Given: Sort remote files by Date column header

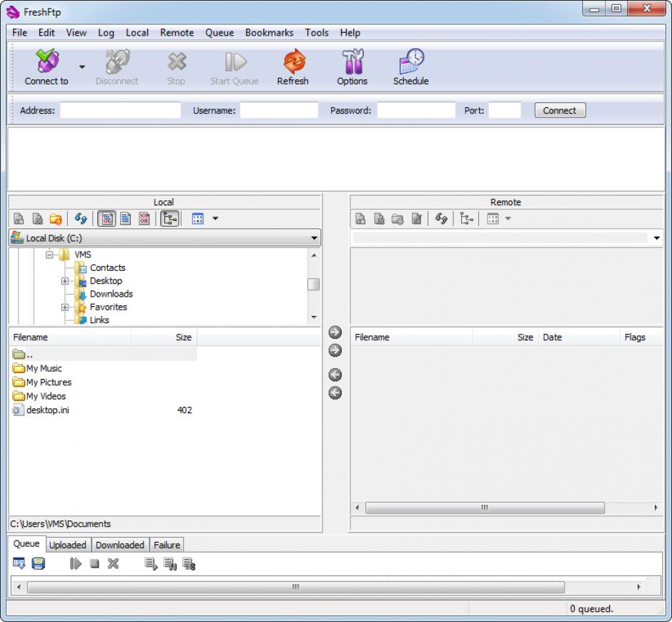Looking at the screenshot, I should (x=578, y=337).
